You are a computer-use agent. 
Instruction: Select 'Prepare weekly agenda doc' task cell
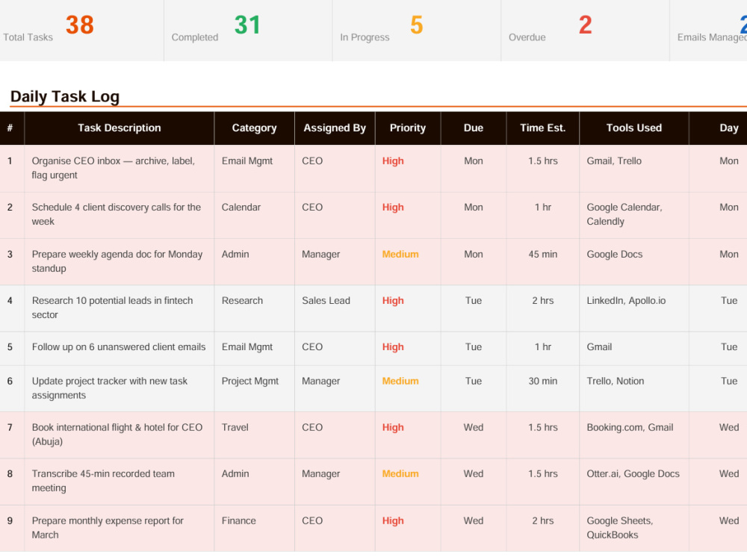(x=119, y=261)
